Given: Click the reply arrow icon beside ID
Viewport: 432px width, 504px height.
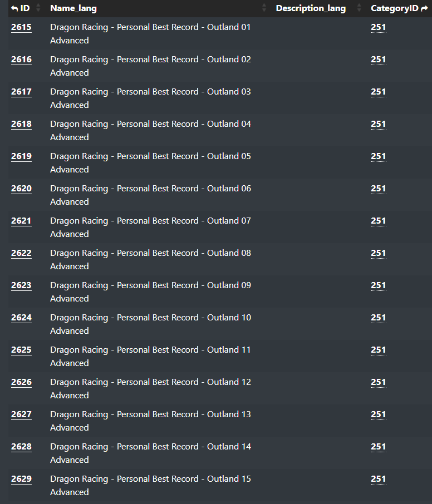Looking at the screenshot, I should click(x=14, y=8).
